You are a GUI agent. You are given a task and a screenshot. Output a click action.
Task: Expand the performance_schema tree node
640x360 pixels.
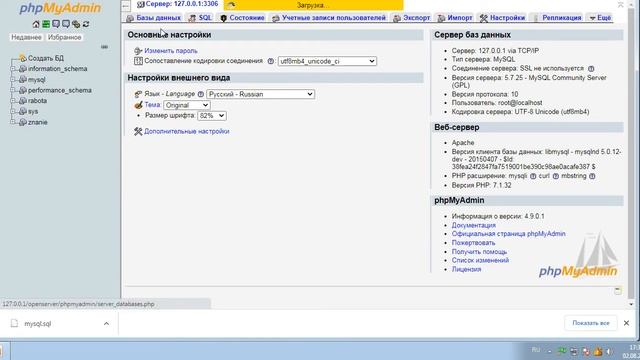tap(13, 90)
